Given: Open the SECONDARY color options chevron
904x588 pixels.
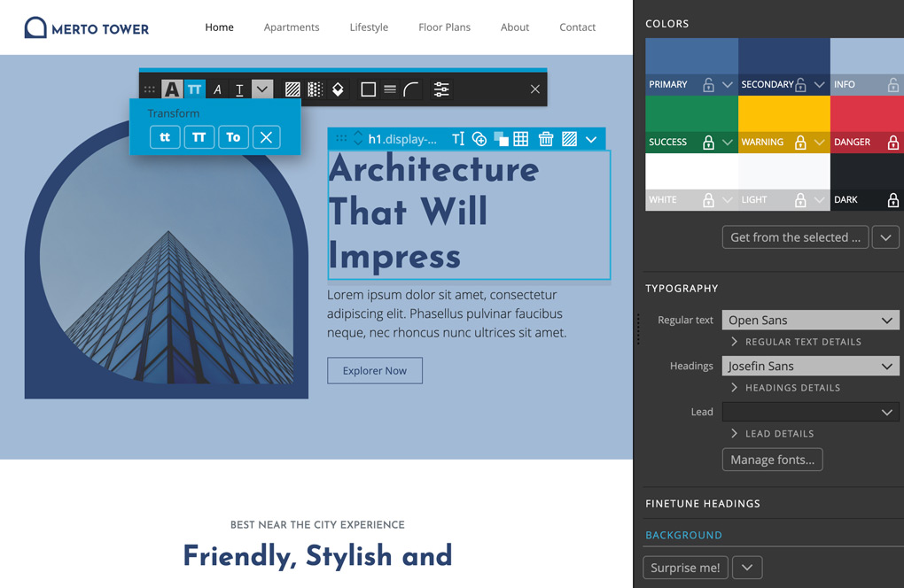Looking at the screenshot, I should click(819, 85).
